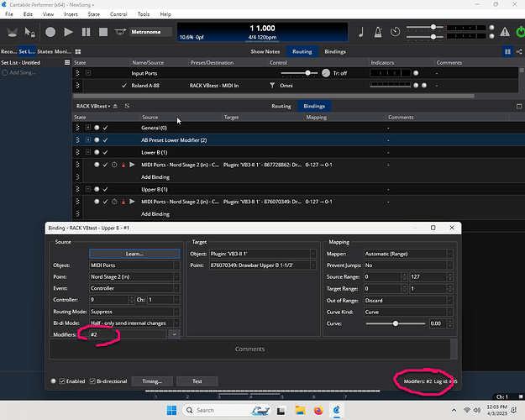Open the Insert menu

(71, 14)
